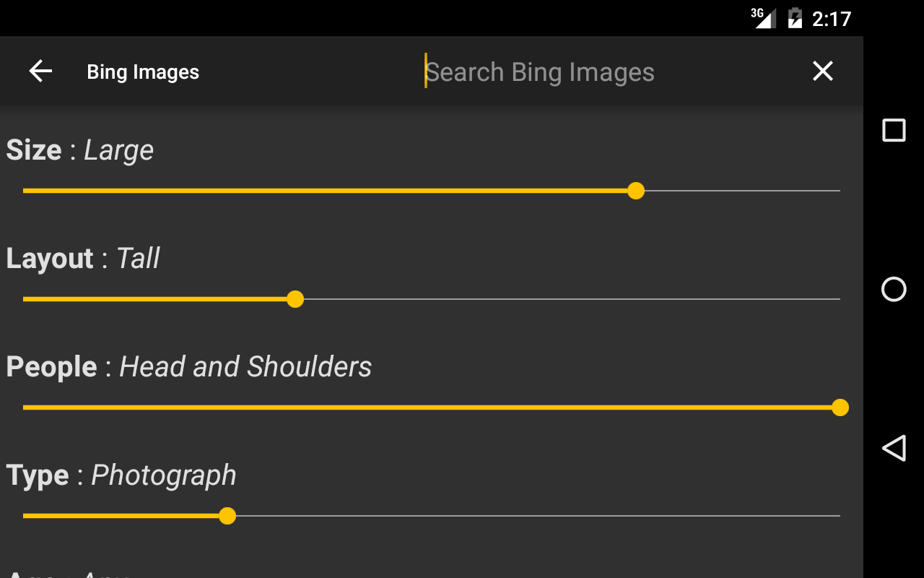The width and height of the screenshot is (924, 578).
Task: Tap the Bing Images title text
Action: [x=143, y=72]
